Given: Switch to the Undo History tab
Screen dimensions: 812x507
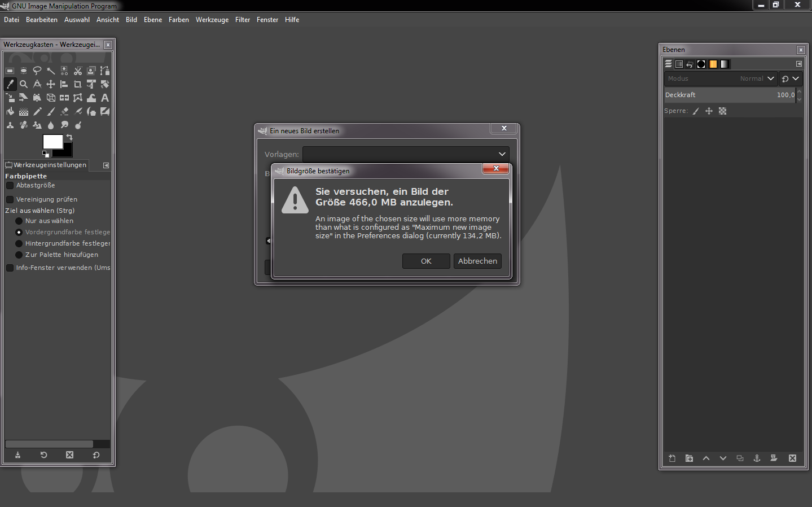Looking at the screenshot, I should [x=690, y=64].
